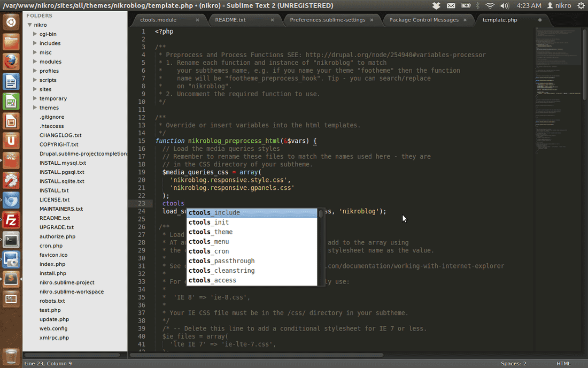588x368 pixels.
Task: Open the Screenshot tool in dock
Action: point(11,259)
